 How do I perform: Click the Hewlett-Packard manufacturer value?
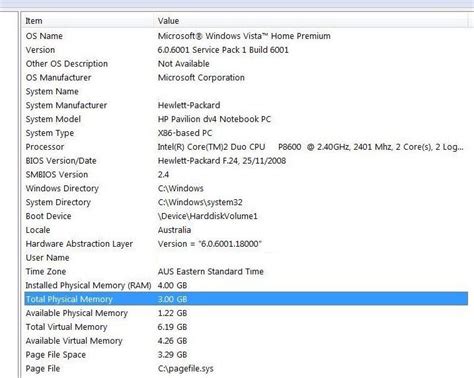[x=189, y=105]
